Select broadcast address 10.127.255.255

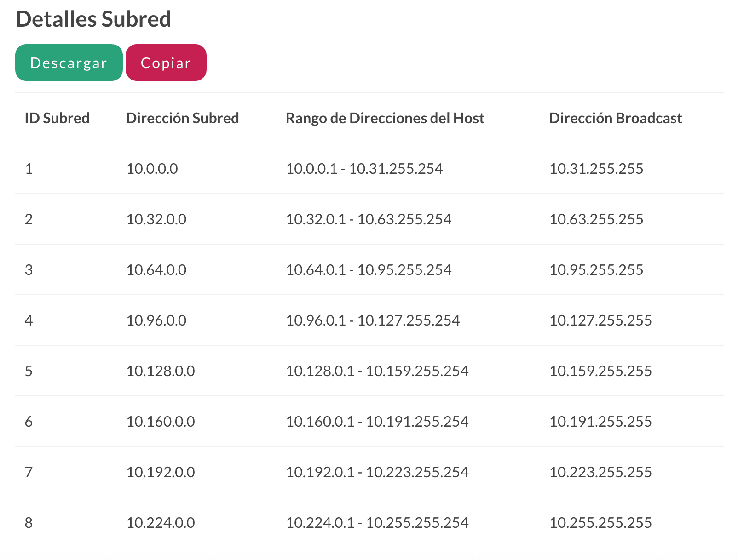point(600,320)
